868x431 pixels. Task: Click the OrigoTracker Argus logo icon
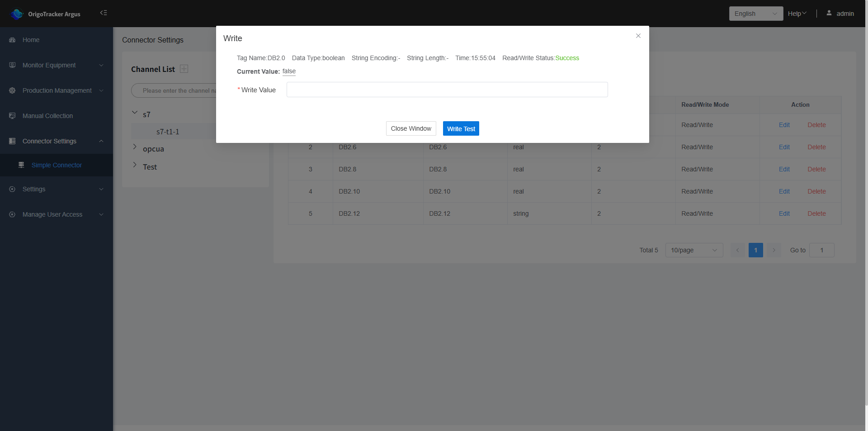pyautogui.click(x=17, y=14)
